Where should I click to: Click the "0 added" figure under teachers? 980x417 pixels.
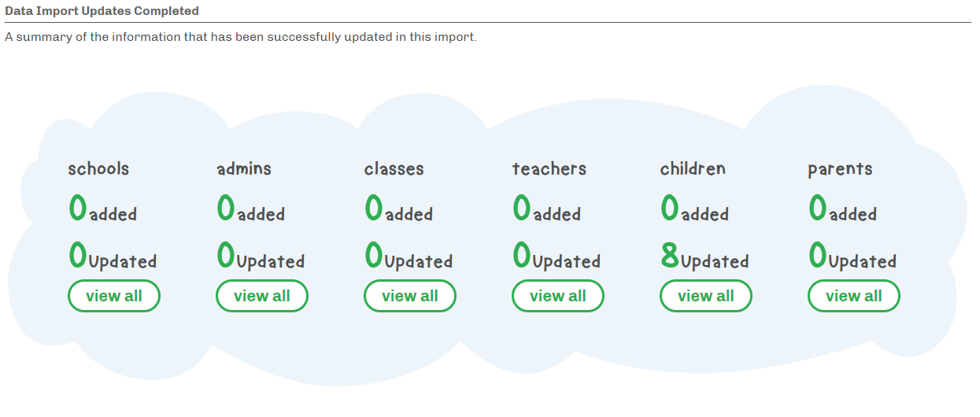(546, 210)
